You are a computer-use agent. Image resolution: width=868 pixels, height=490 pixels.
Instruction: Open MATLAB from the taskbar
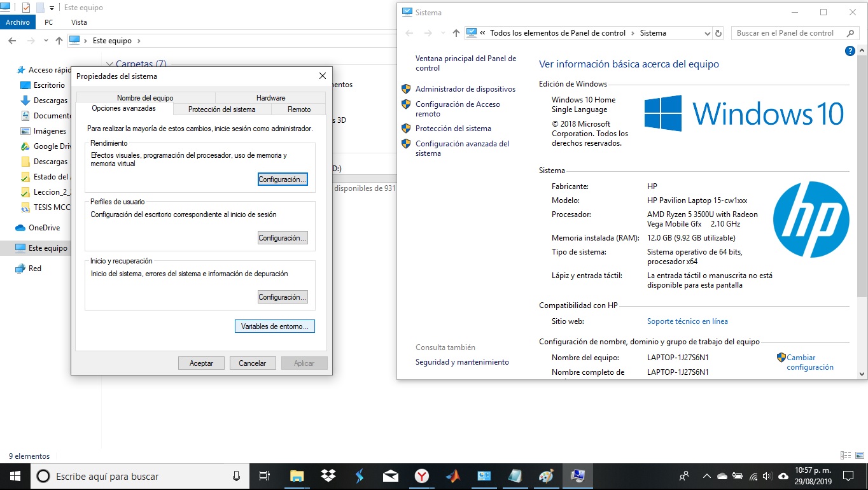coord(452,475)
